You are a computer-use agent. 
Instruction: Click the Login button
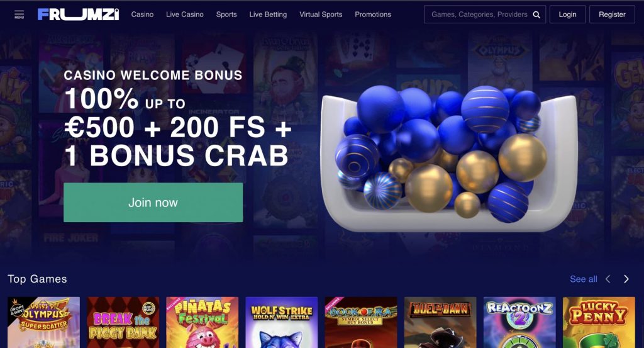click(568, 14)
